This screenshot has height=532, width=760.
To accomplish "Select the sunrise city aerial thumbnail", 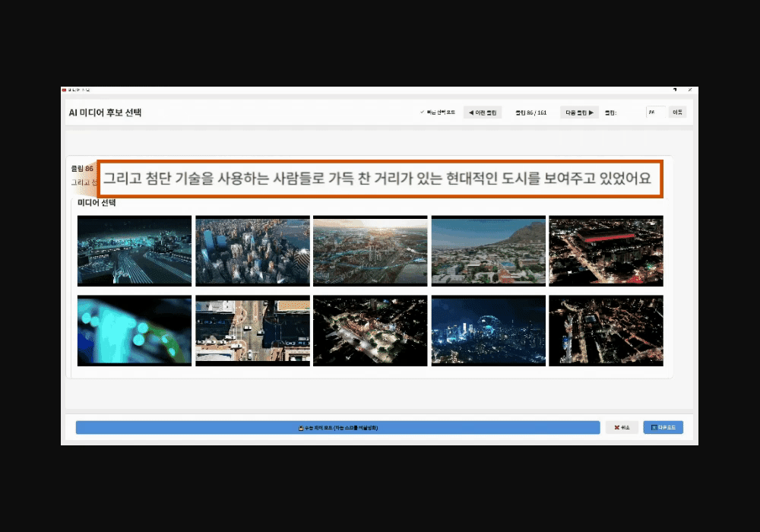I will 370,251.
